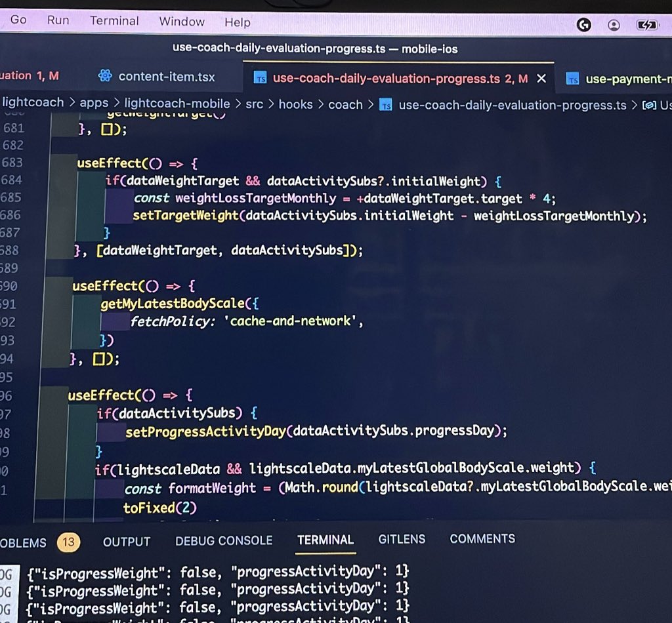Screen dimensions: 672x623
Task: Switch to the content-item.tsx tab
Action: point(166,77)
